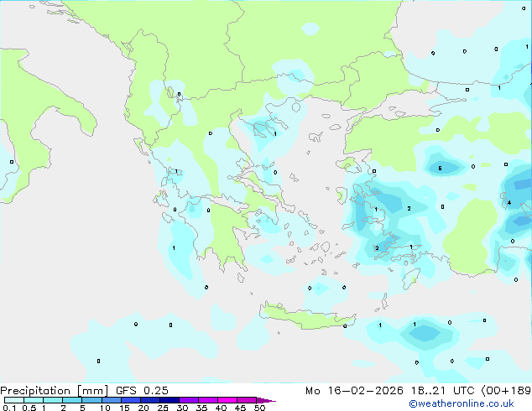Image resolution: width=532 pixels, height=411 pixels.
Task: Select the '50' legend scale number
Action: click(259, 408)
